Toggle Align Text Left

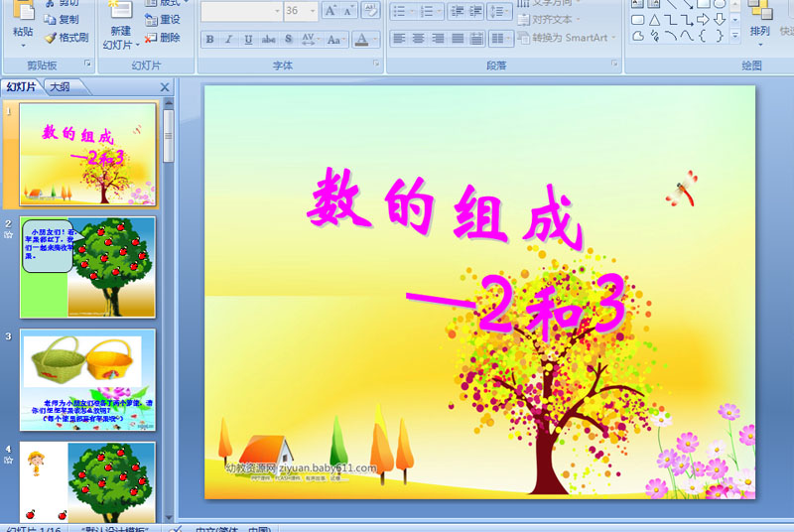[399, 39]
